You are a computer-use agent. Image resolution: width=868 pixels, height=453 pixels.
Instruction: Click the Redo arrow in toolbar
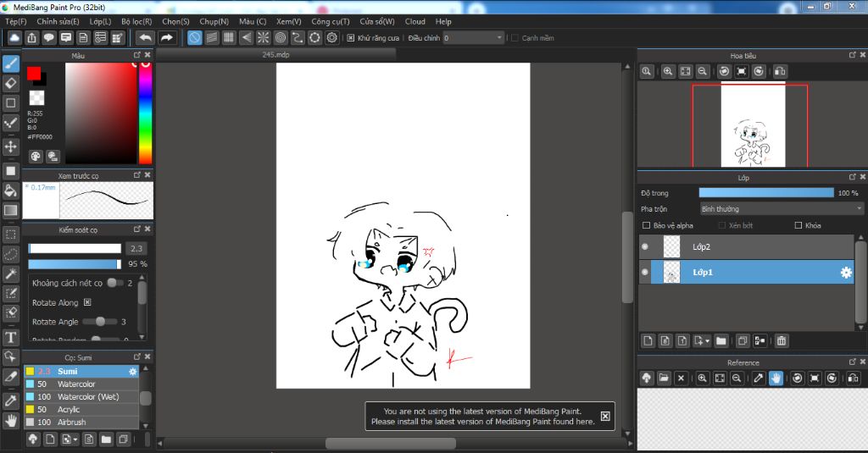pos(166,37)
